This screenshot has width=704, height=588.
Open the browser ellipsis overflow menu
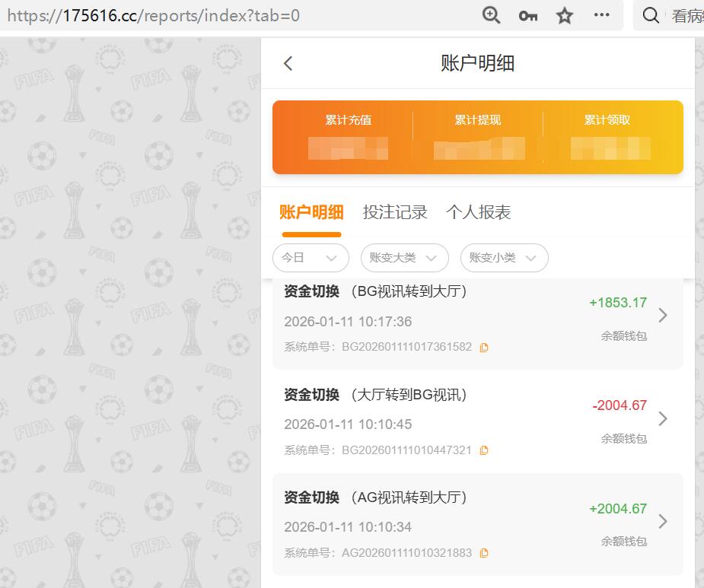click(x=601, y=14)
